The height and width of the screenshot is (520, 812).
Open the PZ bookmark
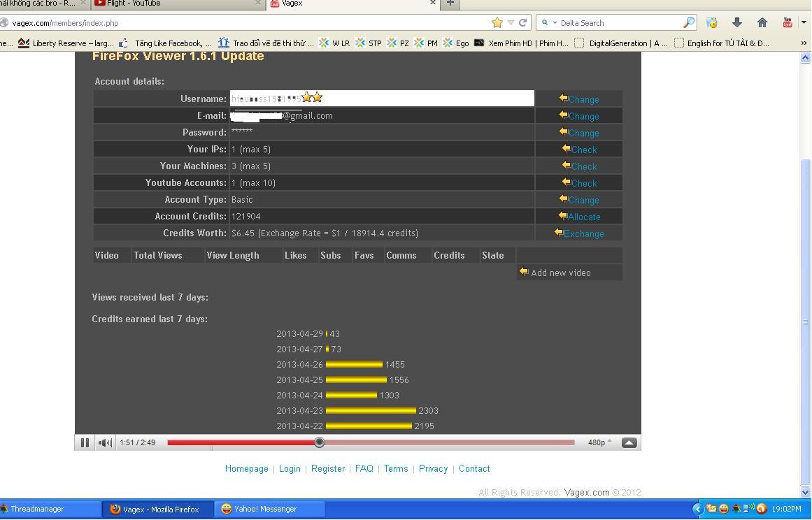pos(398,43)
